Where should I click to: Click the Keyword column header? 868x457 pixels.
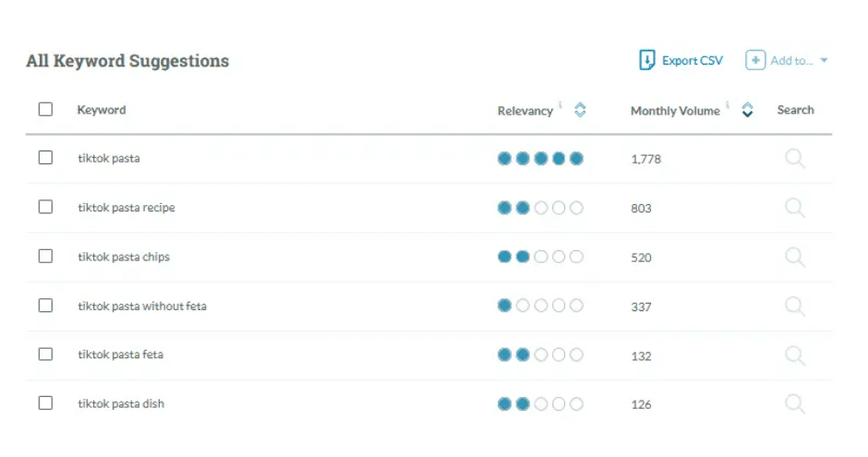click(102, 110)
